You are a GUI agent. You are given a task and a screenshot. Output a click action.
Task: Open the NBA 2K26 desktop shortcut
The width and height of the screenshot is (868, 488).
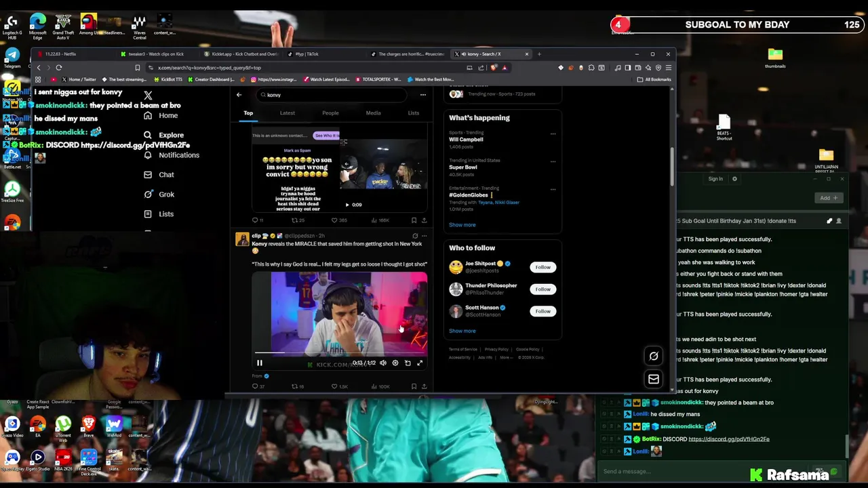[63, 460]
